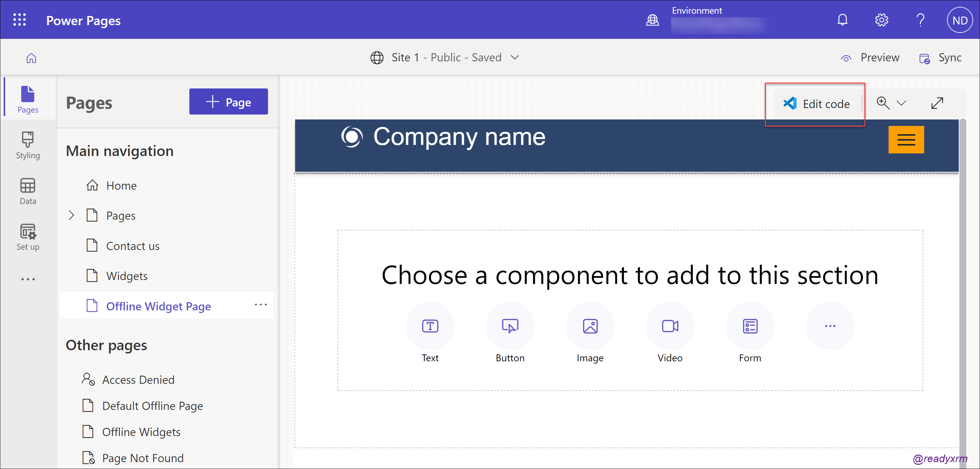Go to the home icon
Viewport: 980px width, 469px height.
pos(31,58)
